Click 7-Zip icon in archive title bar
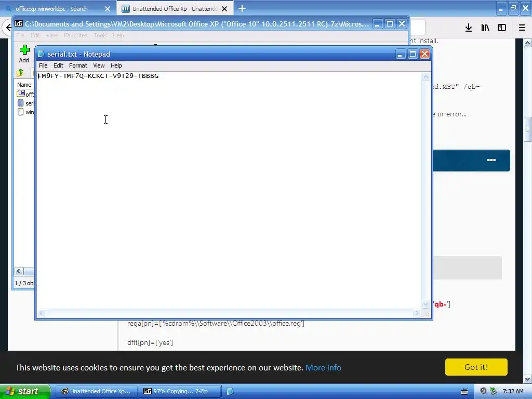 (x=19, y=24)
